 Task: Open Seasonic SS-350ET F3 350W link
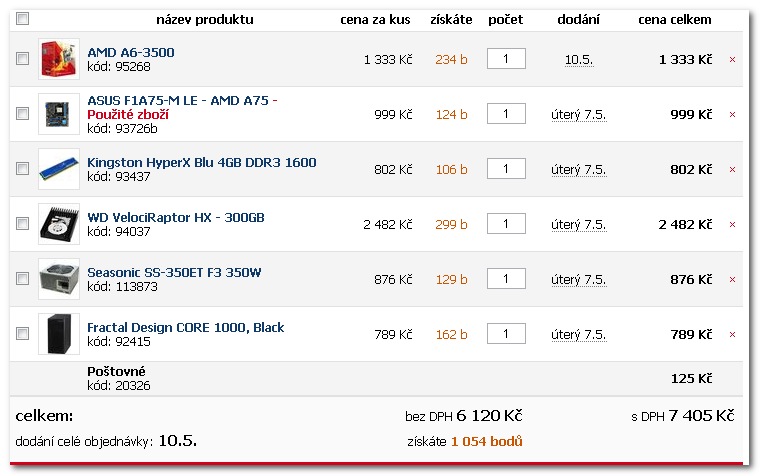174,272
